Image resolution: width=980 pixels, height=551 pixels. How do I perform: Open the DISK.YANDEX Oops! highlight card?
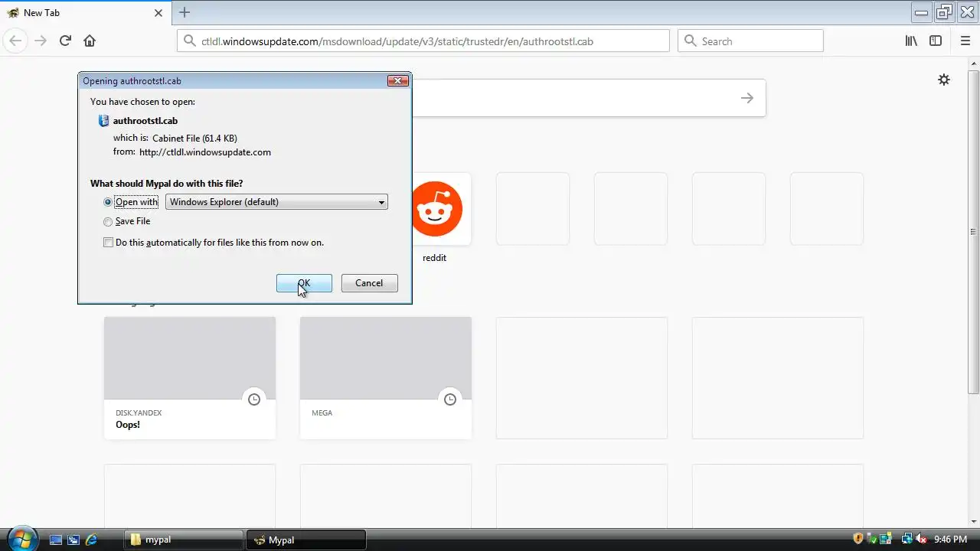(190, 378)
